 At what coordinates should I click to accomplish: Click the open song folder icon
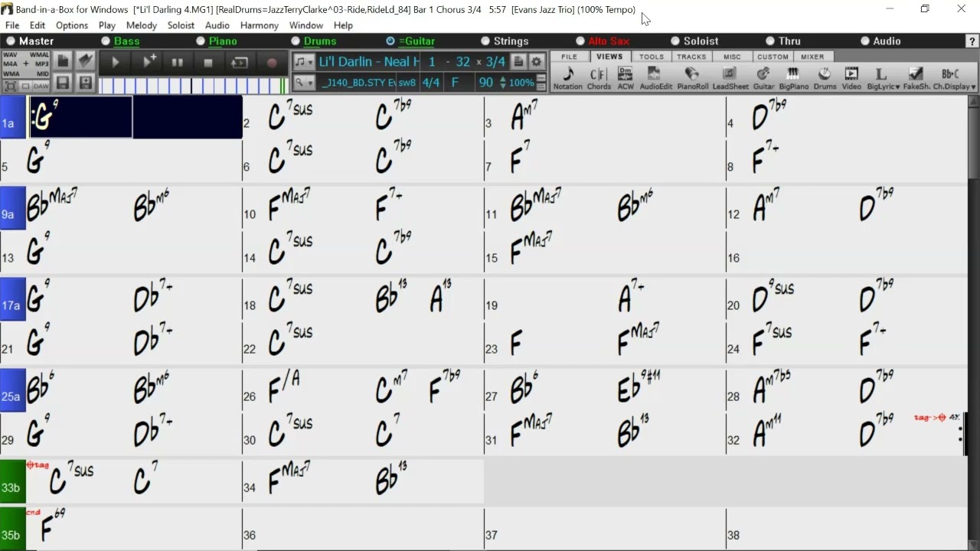point(86,60)
